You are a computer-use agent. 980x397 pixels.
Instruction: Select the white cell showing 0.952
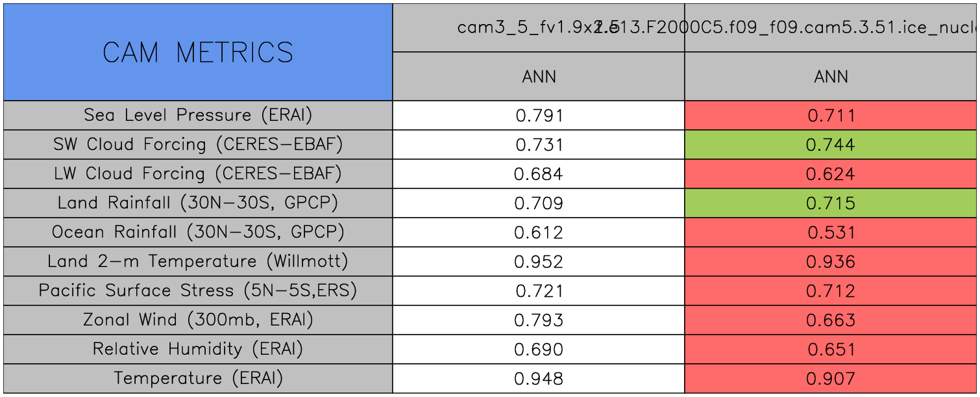click(539, 262)
